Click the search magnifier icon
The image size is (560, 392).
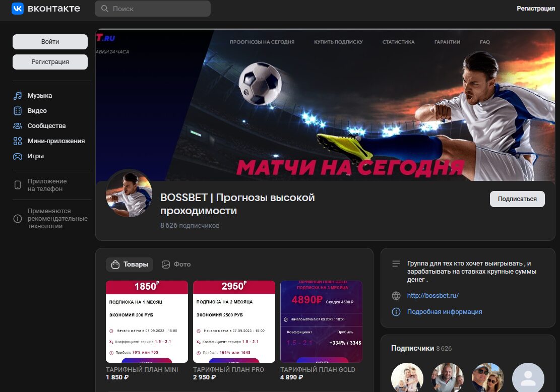[105, 9]
